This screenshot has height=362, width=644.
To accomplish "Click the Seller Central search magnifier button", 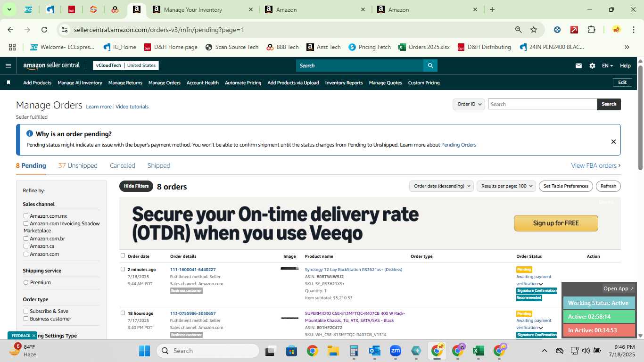I will click(x=430, y=66).
